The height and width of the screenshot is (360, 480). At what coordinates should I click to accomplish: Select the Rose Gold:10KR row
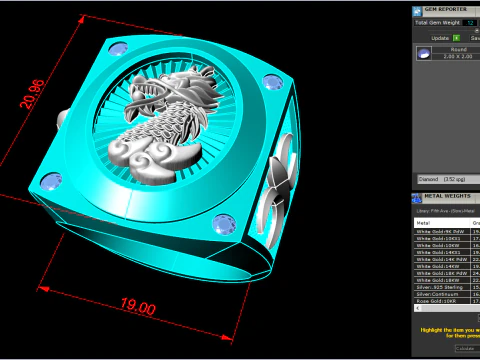[447, 301]
